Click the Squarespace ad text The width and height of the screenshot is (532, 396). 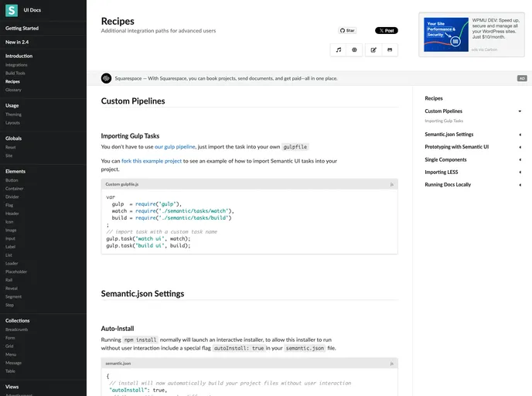click(226, 78)
